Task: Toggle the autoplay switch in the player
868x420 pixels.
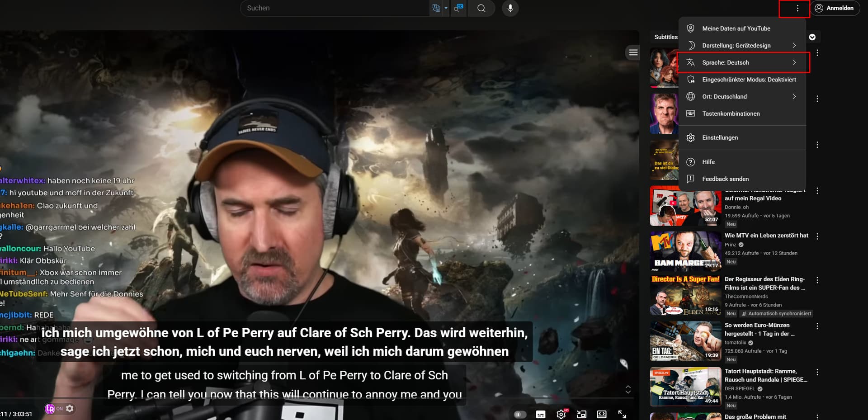Action: click(x=520, y=414)
